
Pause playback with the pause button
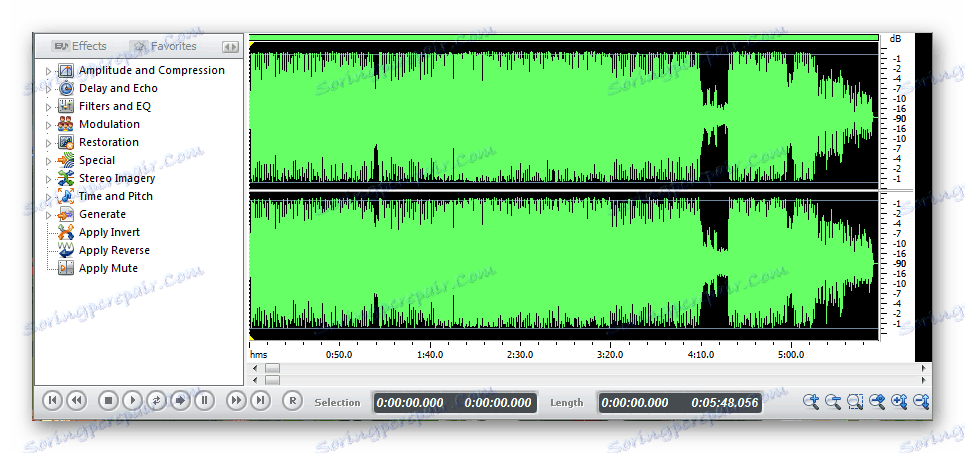(204, 401)
